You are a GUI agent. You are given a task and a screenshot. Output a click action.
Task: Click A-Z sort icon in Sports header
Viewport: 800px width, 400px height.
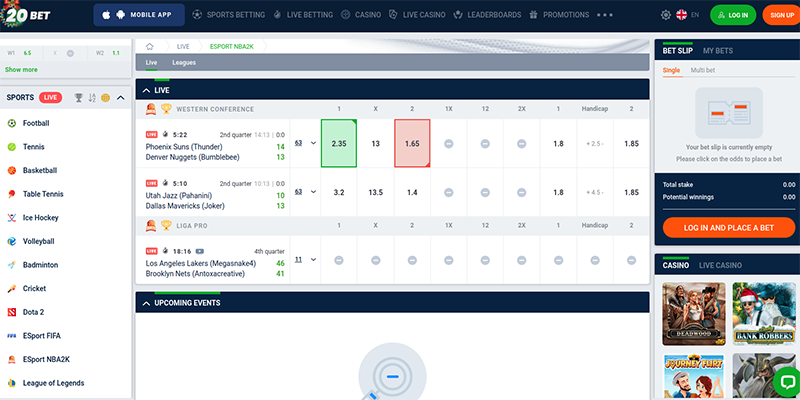tap(92, 97)
